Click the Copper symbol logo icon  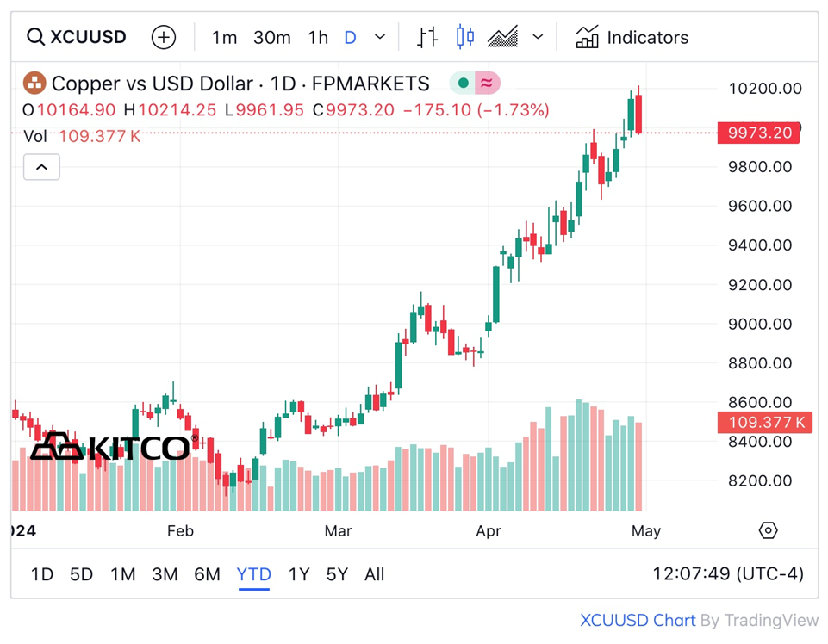(x=34, y=84)
